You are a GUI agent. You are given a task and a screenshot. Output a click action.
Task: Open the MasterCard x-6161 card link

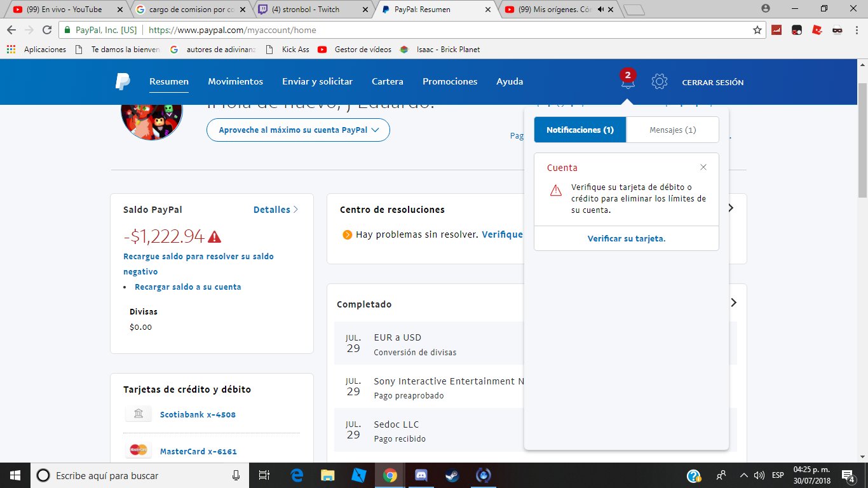pyautogui.click(x=198, y=452)
